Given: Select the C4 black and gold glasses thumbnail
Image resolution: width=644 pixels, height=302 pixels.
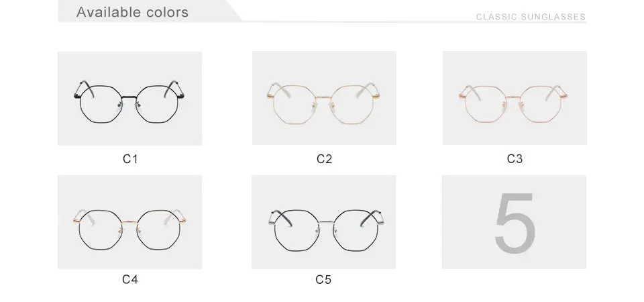Looking at the screenshot, I should tap(129, 222).
